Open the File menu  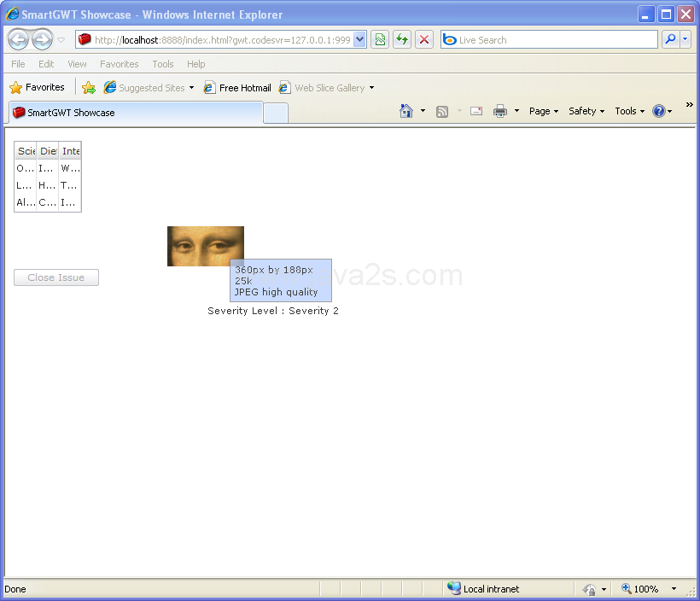pyautogui.click(x=18, y=64)
